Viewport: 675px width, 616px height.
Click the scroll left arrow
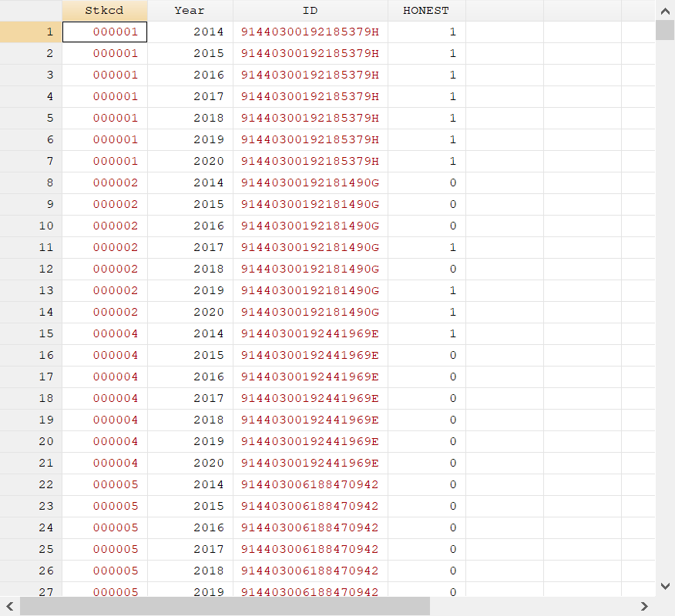(x=10, y=606)
